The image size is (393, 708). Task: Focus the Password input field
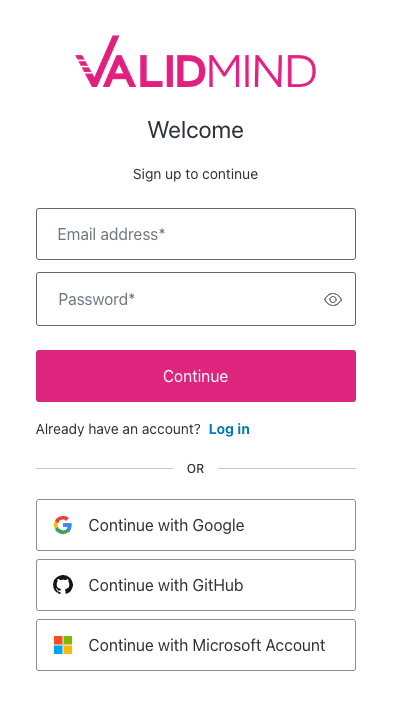coord(196,299)
